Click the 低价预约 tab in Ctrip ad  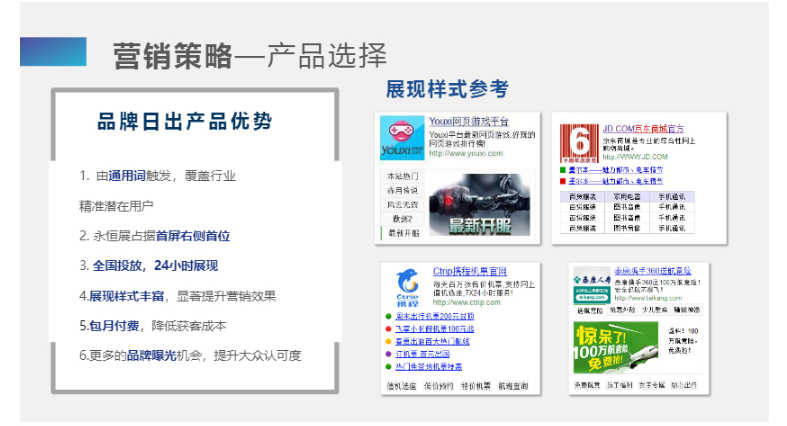click(439, 386)
